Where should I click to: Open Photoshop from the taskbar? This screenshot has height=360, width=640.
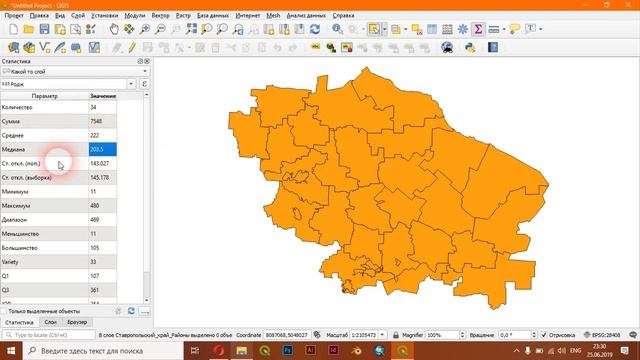tap(287, 351)
